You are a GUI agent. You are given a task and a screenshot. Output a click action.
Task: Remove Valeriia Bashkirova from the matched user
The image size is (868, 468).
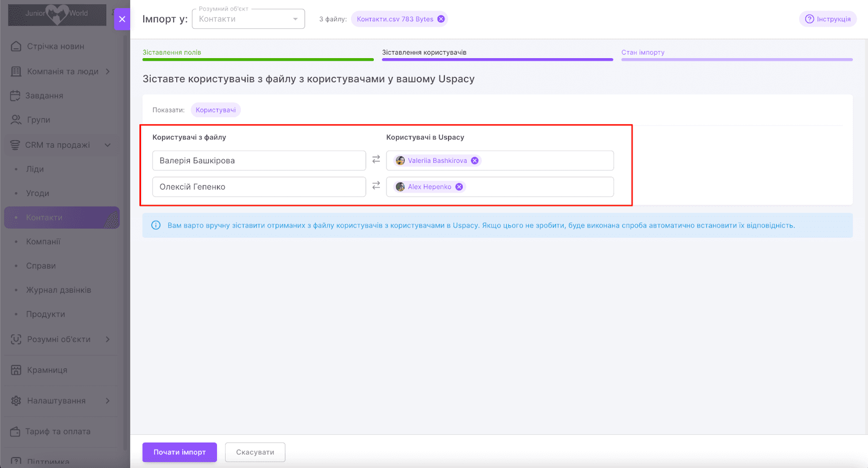(x=475, y=161)
